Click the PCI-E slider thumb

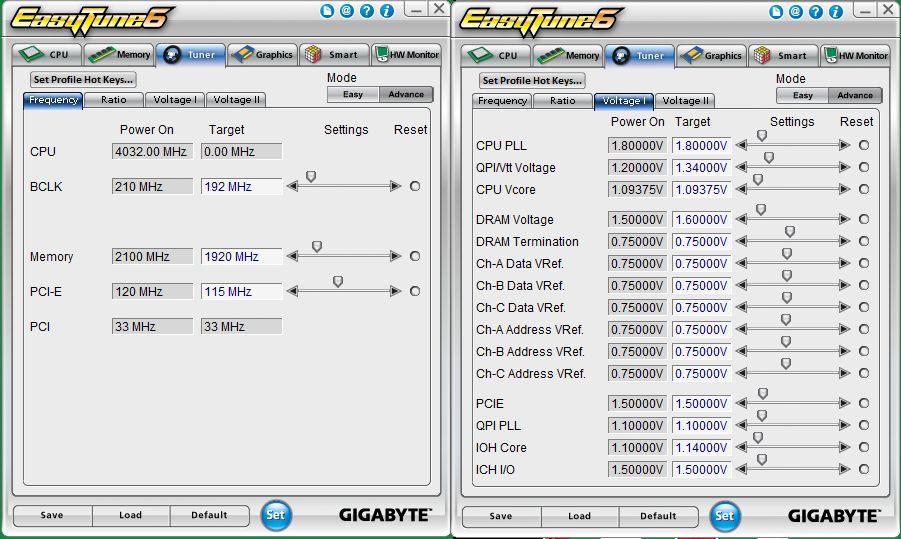click(338, 282)
